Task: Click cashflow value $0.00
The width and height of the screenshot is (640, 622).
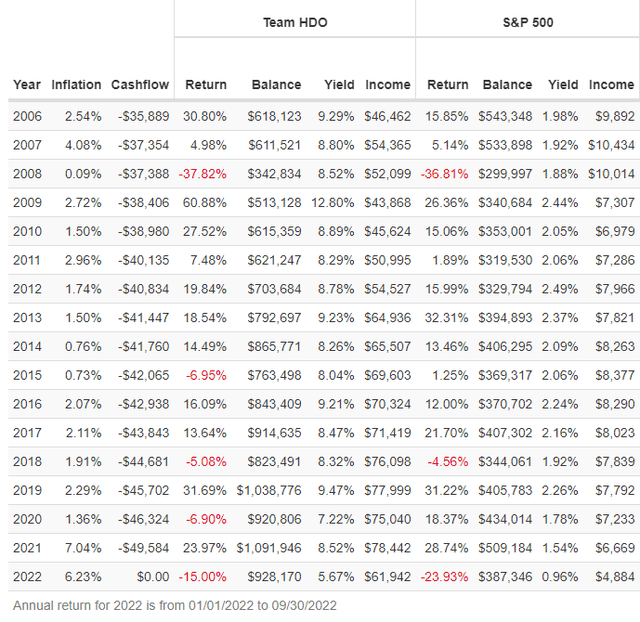Action: pyautogui.click(x=153, y=577)
